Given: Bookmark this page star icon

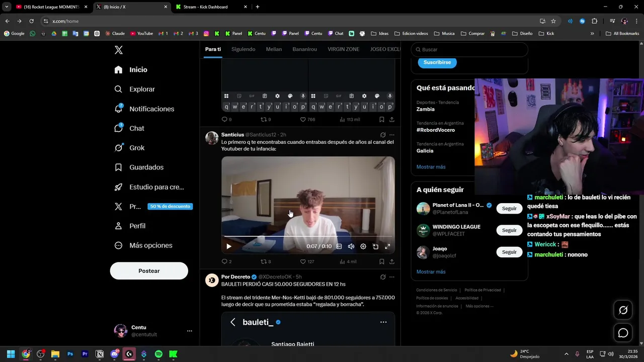Looking at the screenshot, I should pyautogui.click(x=553, y=21).
